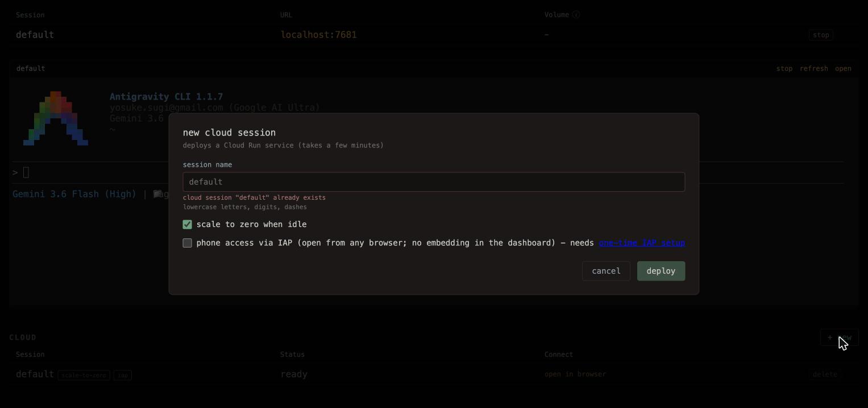
Task: Click the iap tag on cloud session
Action: pyautogui.click(x=123, y=375)
